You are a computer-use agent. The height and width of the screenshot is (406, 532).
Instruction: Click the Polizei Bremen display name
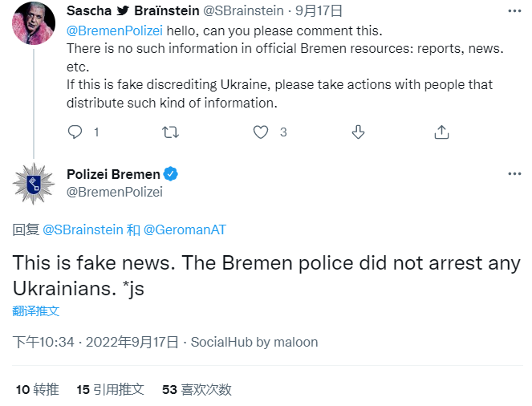tap(113, 174)
